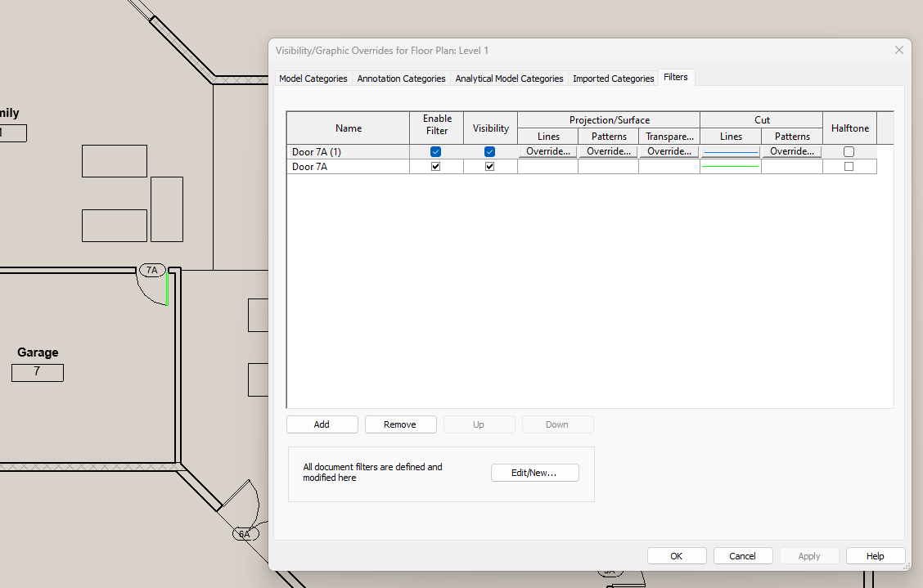Open the Annotation Categories tab
The image size is (923, 588).
401,78
